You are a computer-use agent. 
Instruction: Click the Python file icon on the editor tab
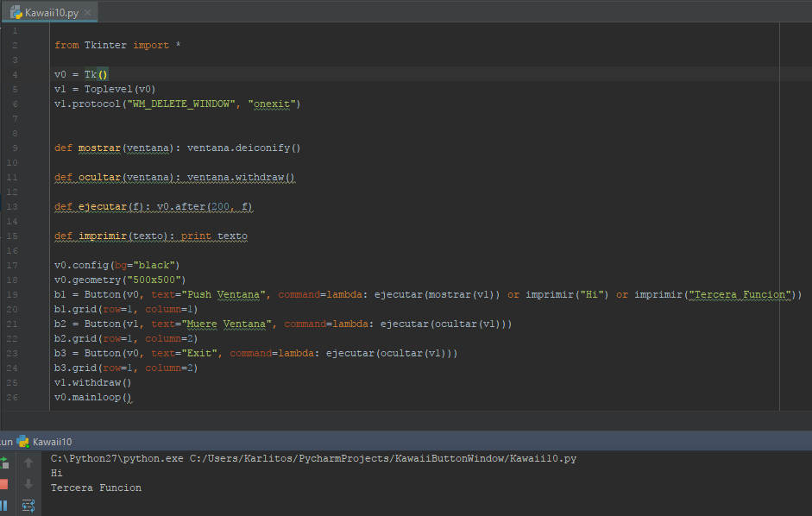pos(16,13)
